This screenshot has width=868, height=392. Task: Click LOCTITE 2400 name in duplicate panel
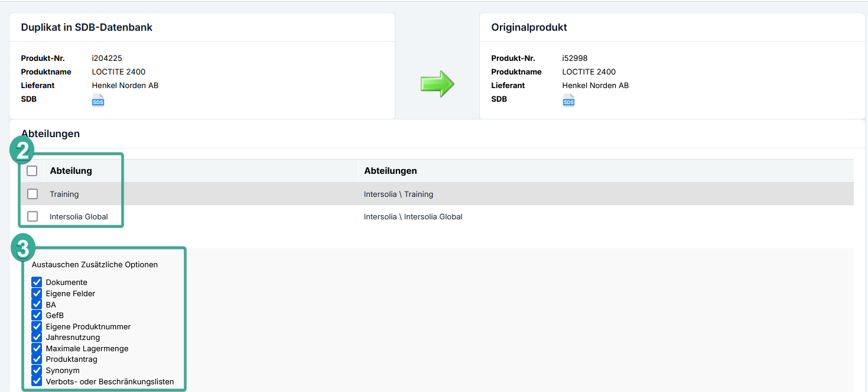[119, 72]
